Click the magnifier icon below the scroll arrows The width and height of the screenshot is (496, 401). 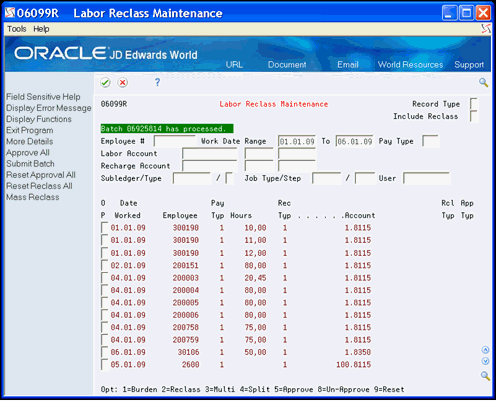coord(485,376)
